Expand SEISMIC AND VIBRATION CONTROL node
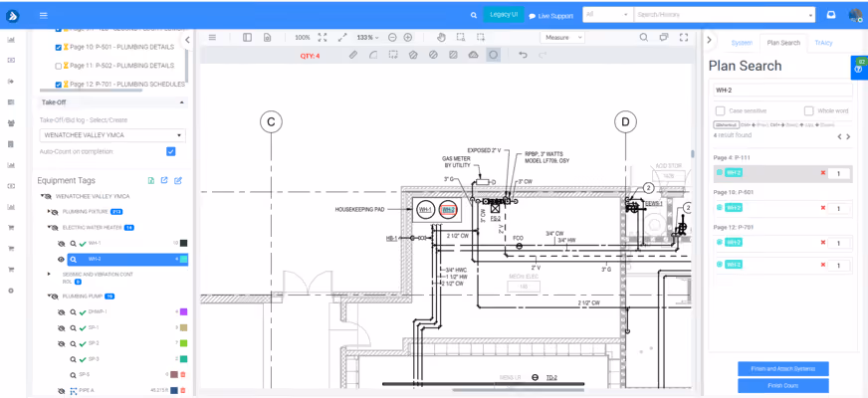The height and width of the screenshot is (398, 868). point(49,274)
